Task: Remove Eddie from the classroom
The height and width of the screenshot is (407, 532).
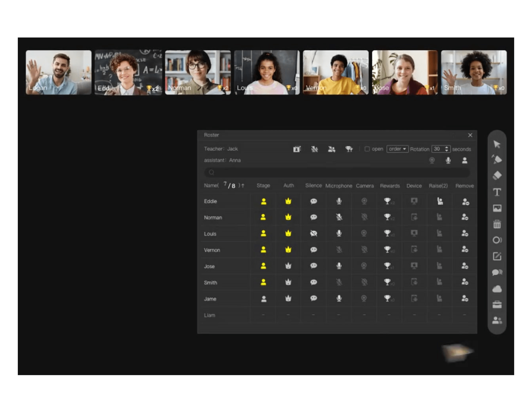Action: [x=465, y=202]
